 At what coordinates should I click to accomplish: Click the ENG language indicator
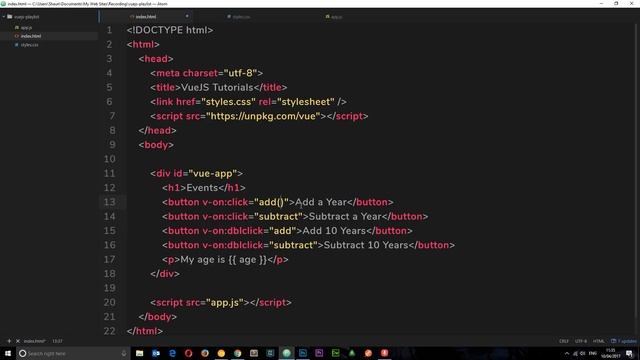tap(593, 353)
